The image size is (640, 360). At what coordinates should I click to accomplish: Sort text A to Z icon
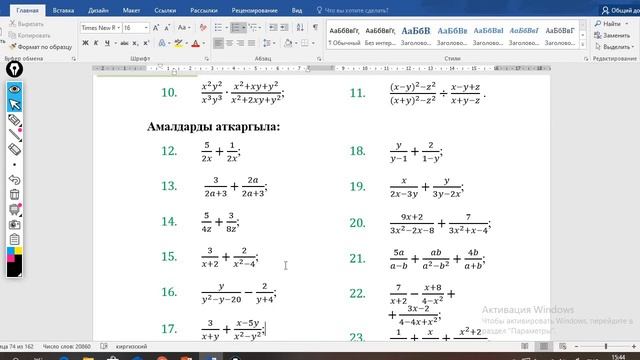[300, 27]
